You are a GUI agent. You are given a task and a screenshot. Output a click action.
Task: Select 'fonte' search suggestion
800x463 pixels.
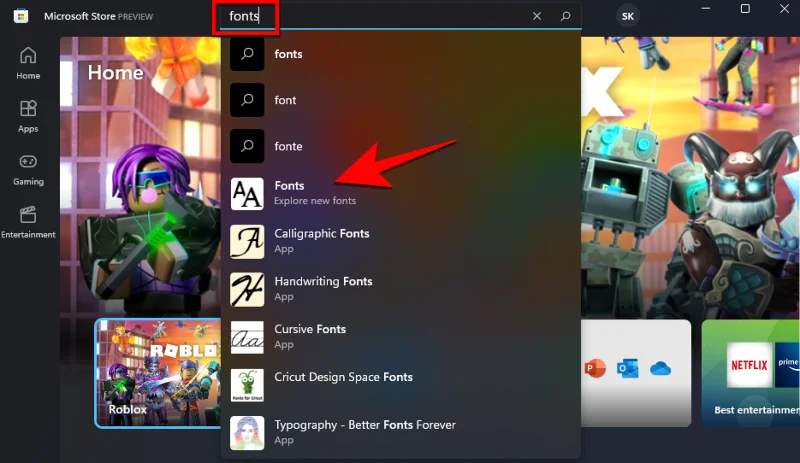point(401,146)
